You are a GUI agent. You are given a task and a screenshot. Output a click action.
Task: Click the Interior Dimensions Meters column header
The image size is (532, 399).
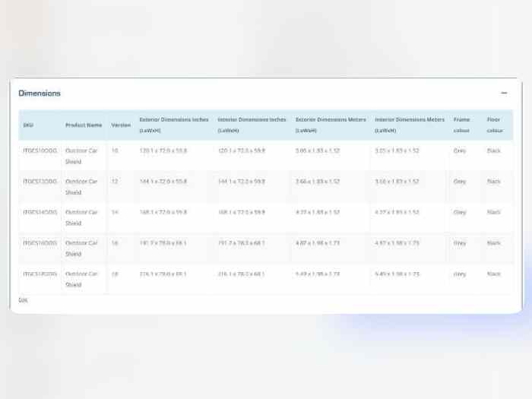point(410,125)
